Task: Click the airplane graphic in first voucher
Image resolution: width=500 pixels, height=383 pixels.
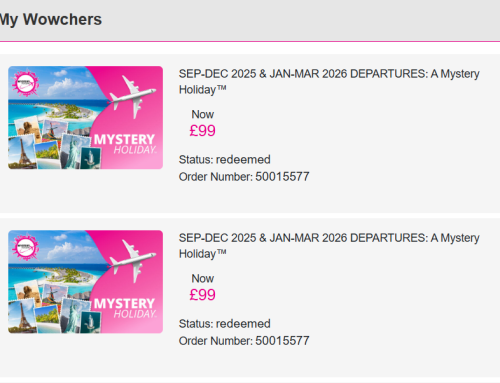Action: (x=132, y=96)
